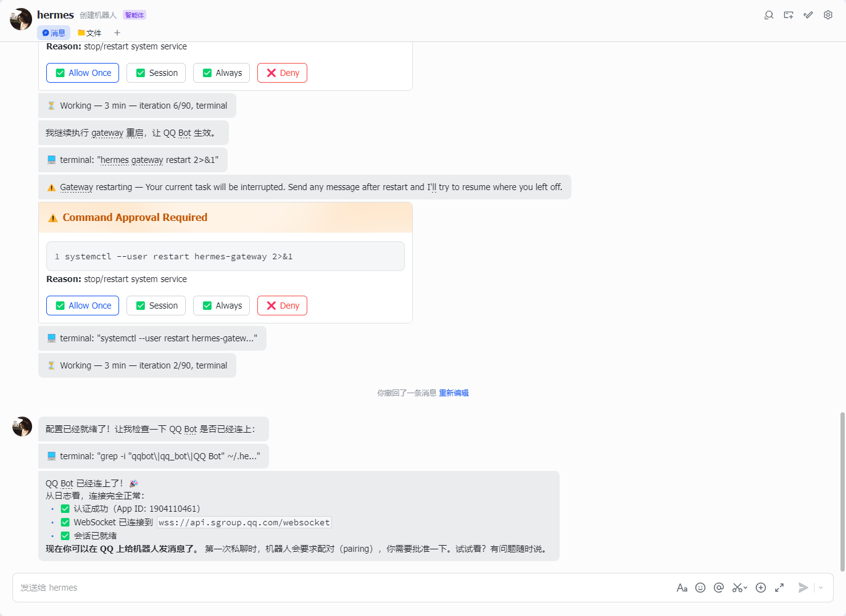Screen dimensions: 846x616
Task: Click message 我继续执行 gateway 重启
Action: pyautogui.click(x=133, y=133)
